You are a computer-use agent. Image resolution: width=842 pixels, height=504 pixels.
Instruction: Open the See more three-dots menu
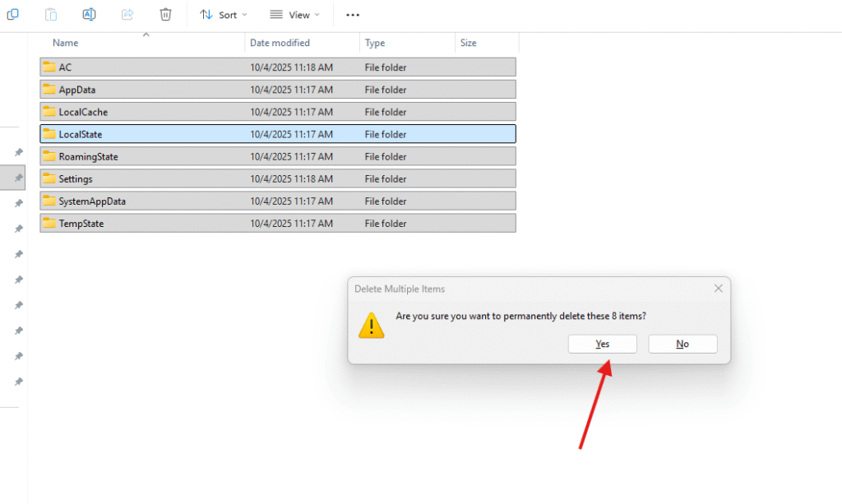pyautogui.click(x=353, y=15)
